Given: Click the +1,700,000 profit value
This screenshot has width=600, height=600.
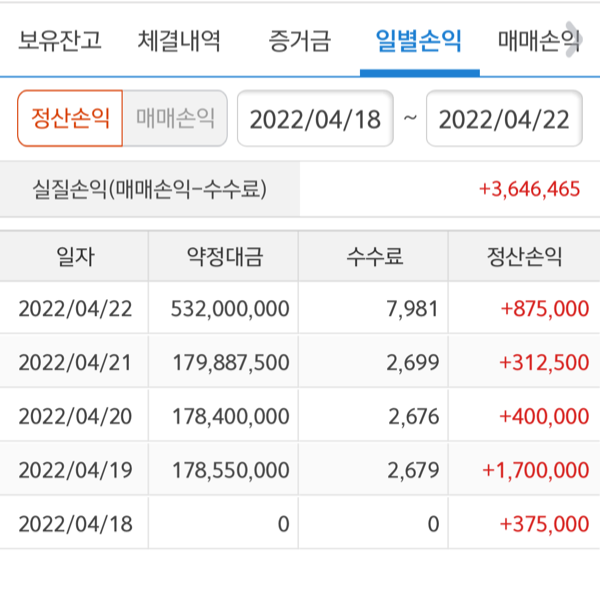Looking at the screenshot, I should (x=535, y=470).
